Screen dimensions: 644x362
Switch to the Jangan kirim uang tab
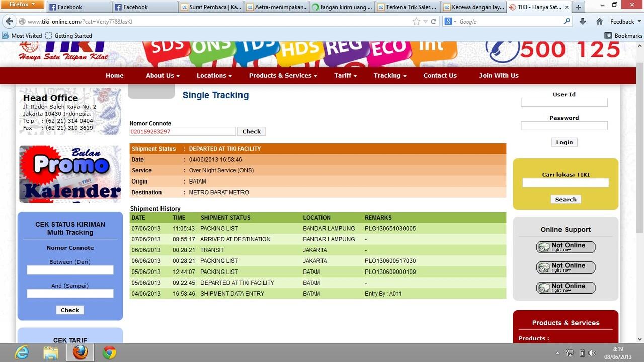pyautogui.click(x=342, y=7)
